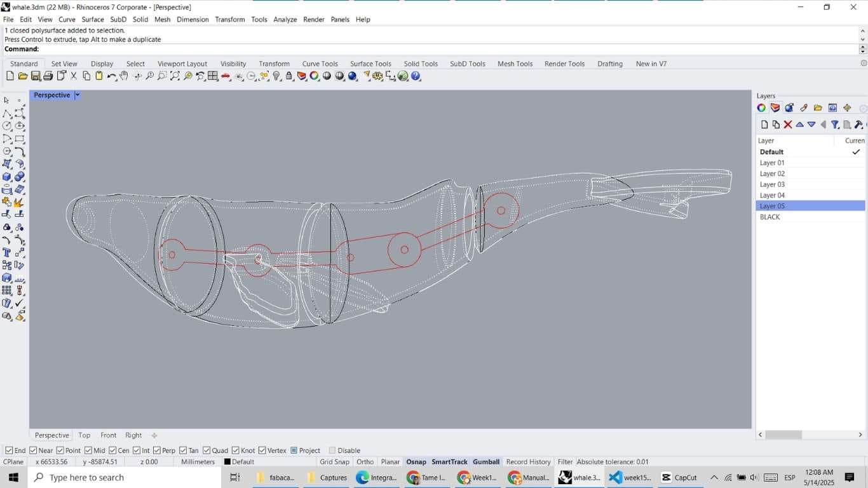Open the Analyze menu

[x=285, y=20]
